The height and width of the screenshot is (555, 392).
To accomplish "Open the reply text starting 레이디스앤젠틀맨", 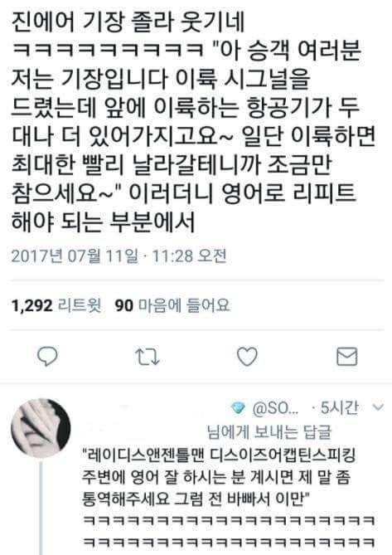I will (x=219, y=477).
